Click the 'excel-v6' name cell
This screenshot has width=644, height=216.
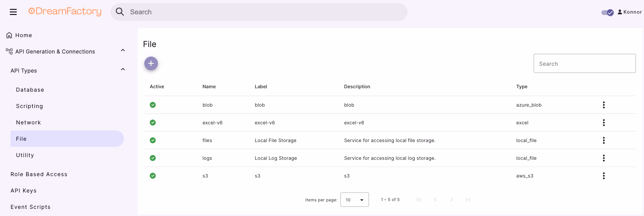(212, 123)
